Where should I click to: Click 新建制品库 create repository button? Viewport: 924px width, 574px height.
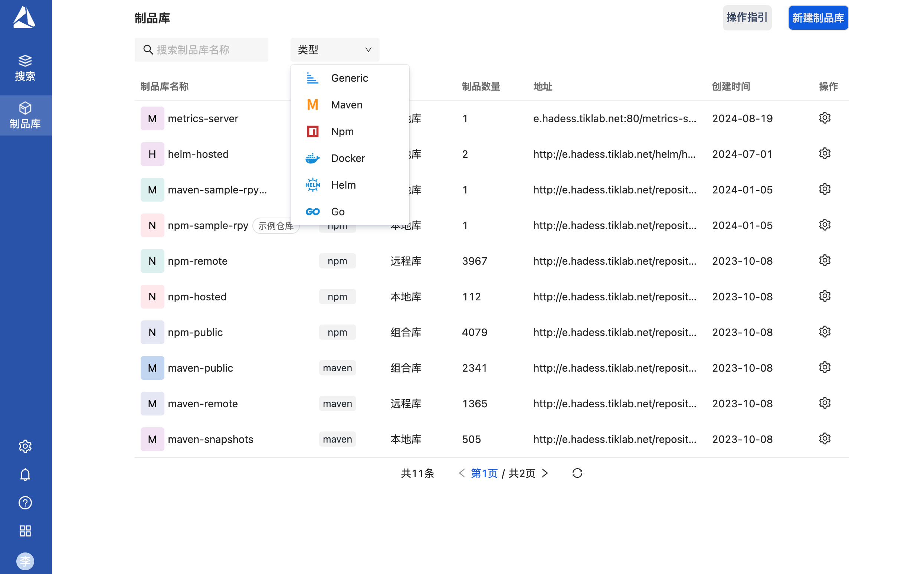818,18
